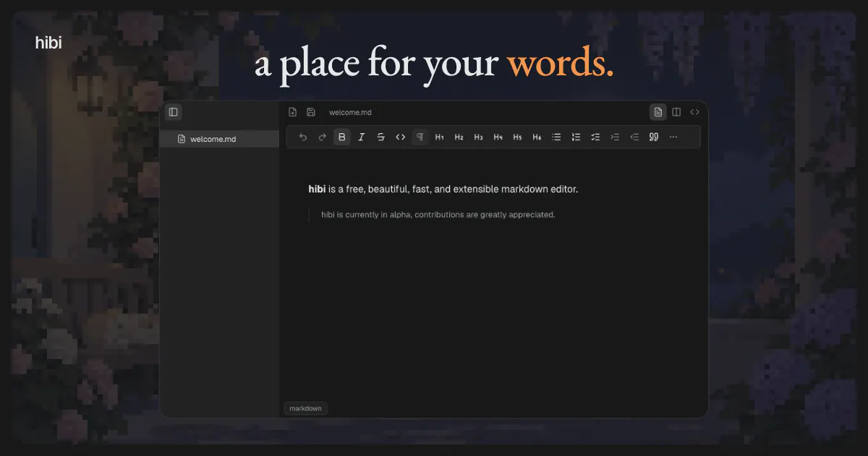Click the alpha contributions blockquote text

point(438,215)
